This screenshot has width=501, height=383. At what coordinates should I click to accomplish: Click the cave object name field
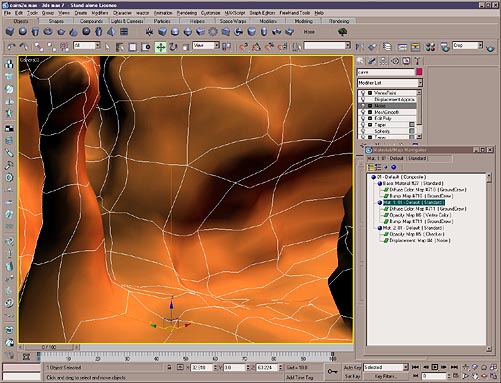click(x=386, y=72)
